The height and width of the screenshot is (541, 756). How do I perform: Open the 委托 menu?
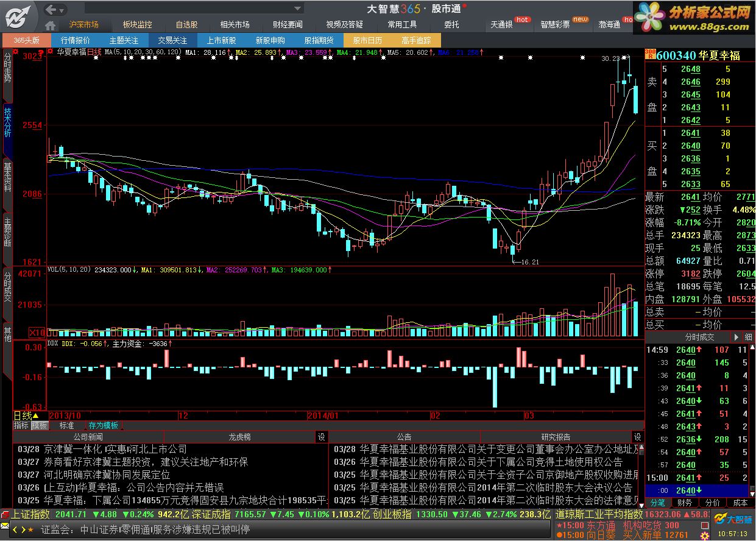click(x=451, y=25)
